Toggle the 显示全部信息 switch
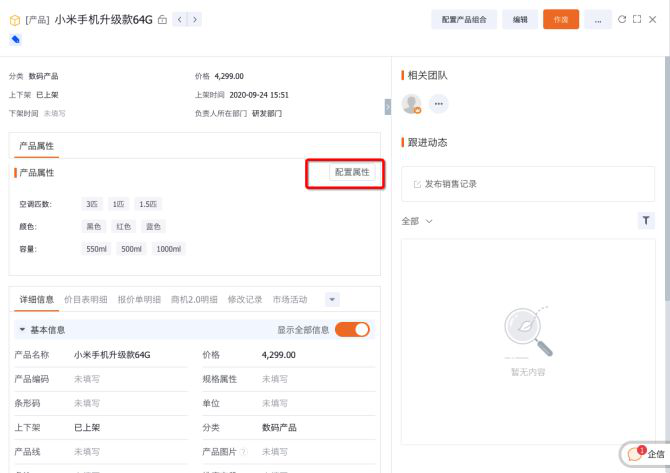The height and width of the screenshot is (473, 670). (352, 330)
